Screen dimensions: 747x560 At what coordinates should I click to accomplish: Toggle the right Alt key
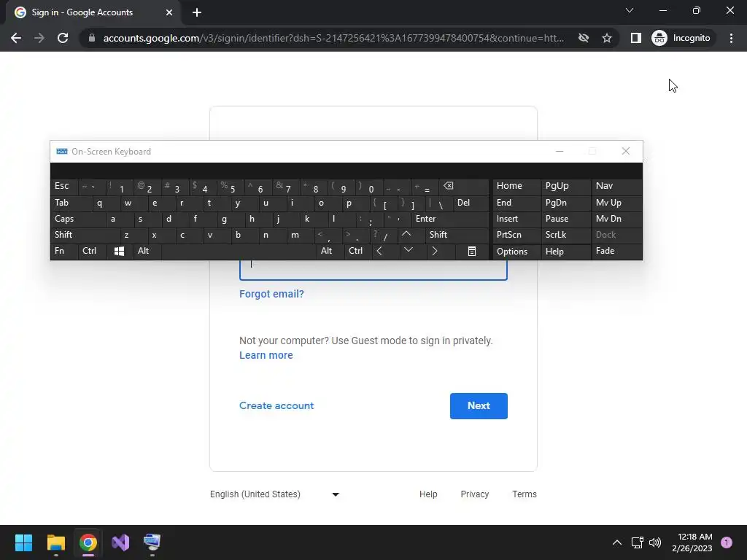pyautogui.click(x=330, y=251)
